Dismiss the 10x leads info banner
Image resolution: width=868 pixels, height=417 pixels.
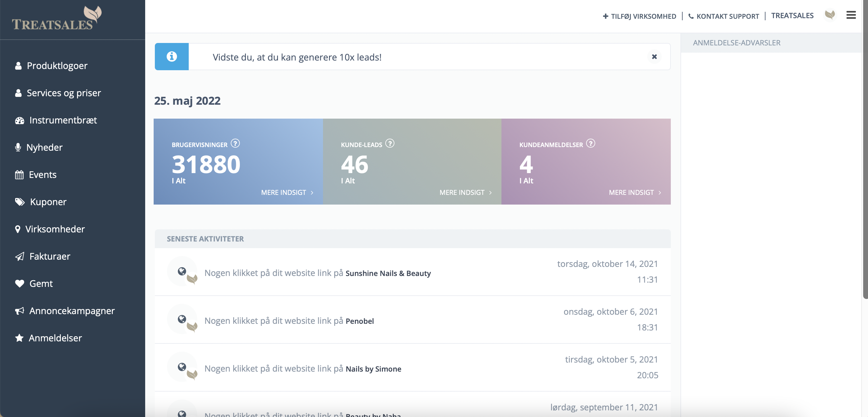(654, 57)
